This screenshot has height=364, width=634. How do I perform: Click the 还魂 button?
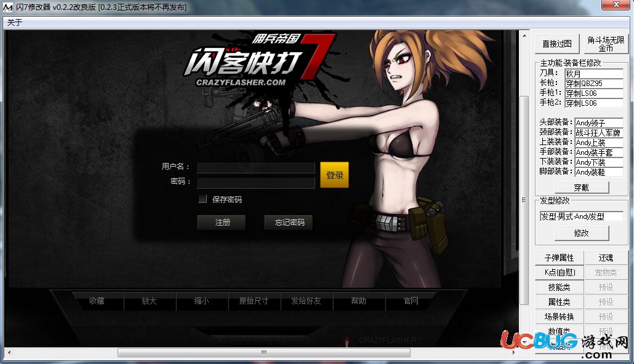tap(606, 258)
